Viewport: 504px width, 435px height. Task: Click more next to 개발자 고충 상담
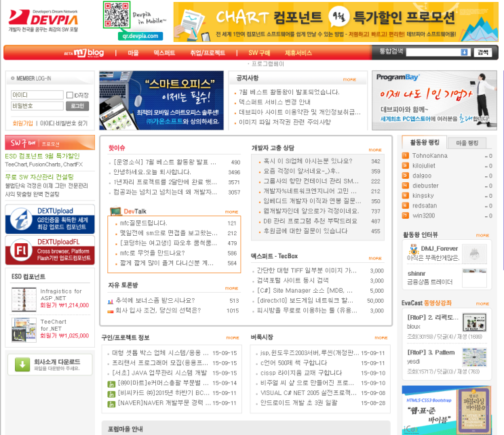coord(375,150)
